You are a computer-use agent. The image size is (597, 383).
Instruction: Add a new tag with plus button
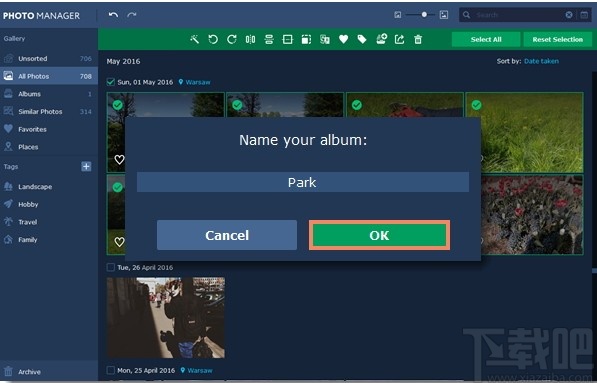pos(86,166)
